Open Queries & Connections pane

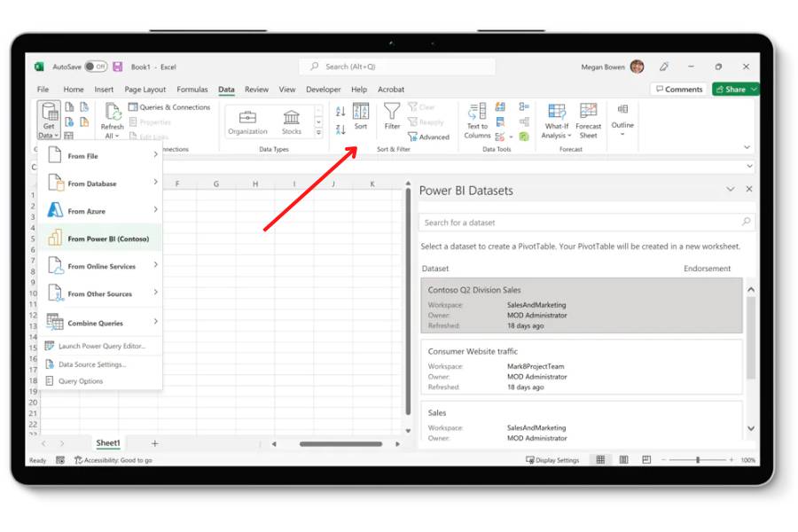click(169, 107)
